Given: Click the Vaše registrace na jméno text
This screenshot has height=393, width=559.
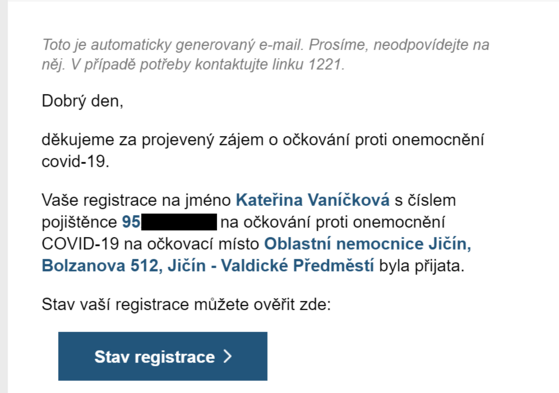Looking at the screenshot, I should click(x=136, y=200).
